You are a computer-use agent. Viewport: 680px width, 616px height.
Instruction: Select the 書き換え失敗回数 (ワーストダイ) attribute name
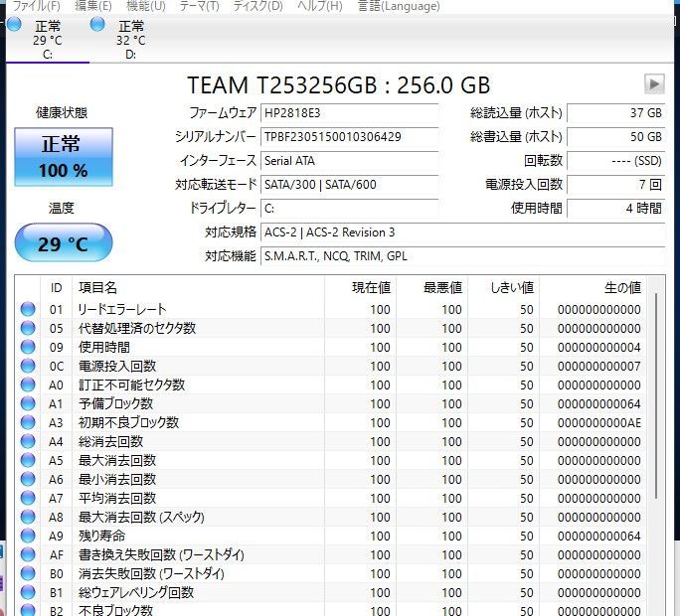[161, 554]
